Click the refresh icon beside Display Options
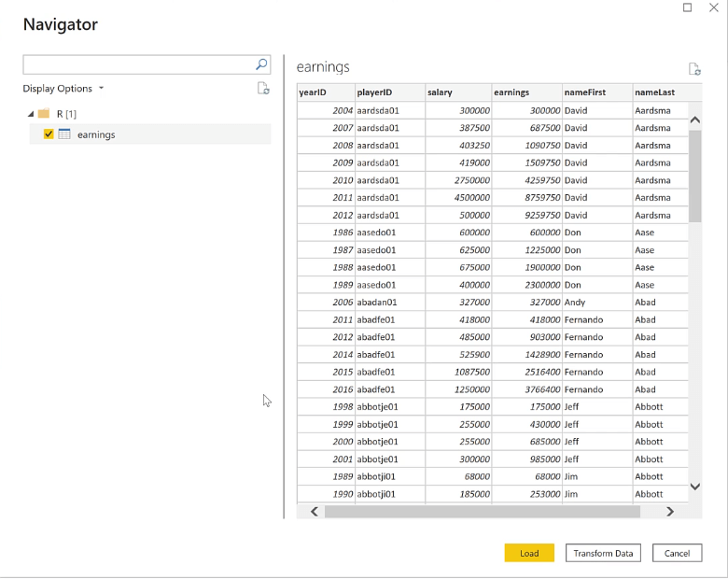 [263, 89]
